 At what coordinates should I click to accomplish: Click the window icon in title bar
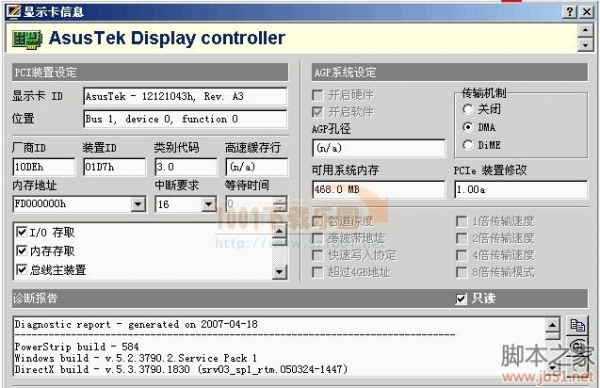coord(14,11)
